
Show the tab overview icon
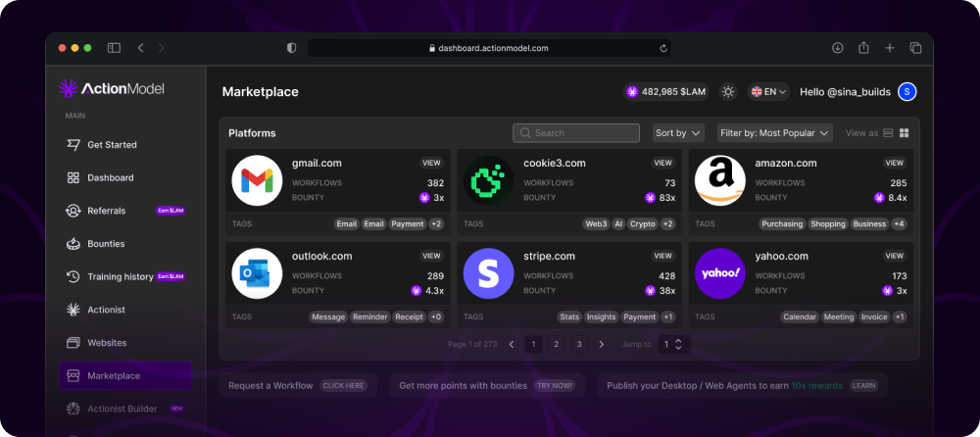pyautogui.click(x=915, y=48)
